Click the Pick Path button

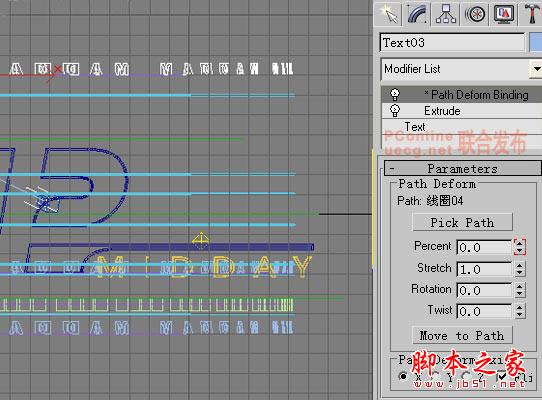click(x=462, y=222)
